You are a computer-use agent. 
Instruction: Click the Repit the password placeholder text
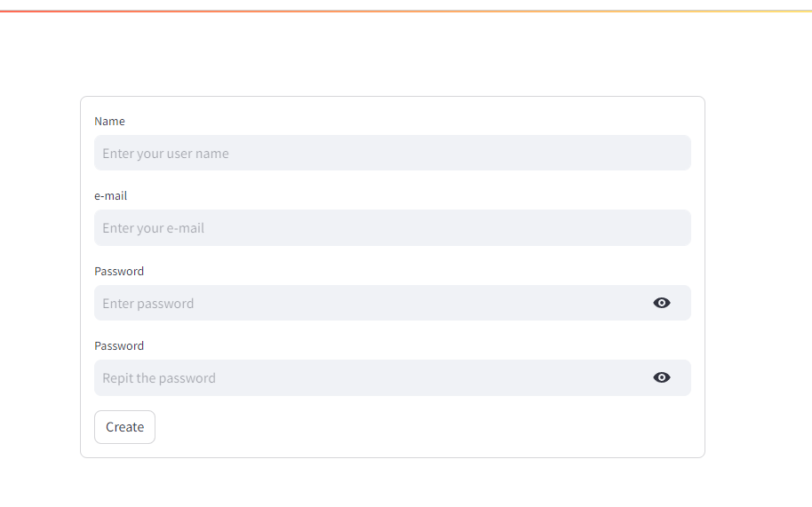pyautogui.click(x=159, y=378)
